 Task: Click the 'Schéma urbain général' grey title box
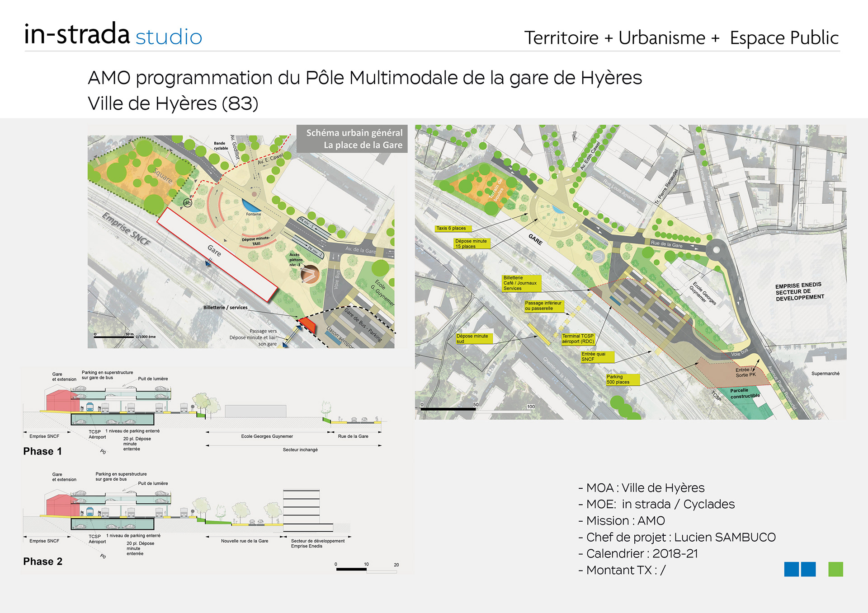point(352,139)
